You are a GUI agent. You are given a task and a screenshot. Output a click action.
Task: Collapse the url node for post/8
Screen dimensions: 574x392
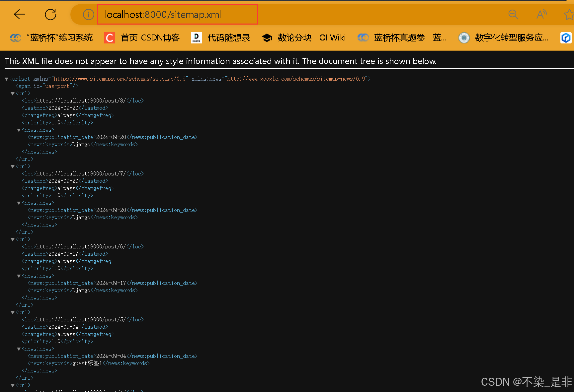(13, 94)
